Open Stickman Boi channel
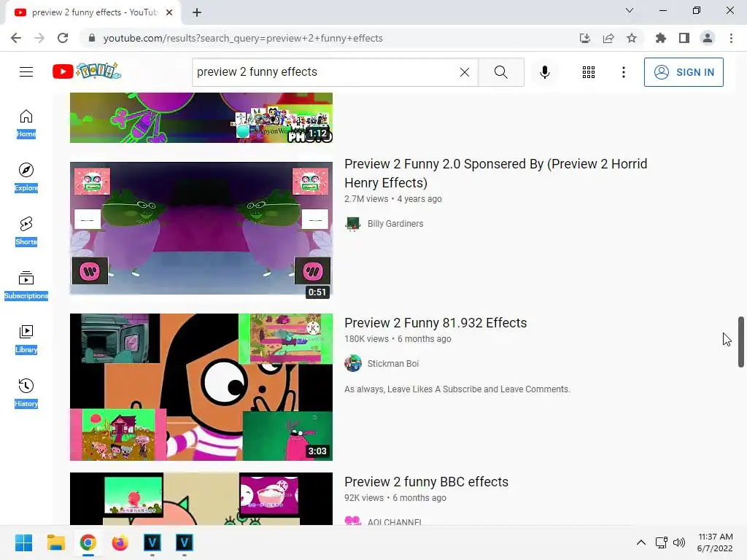Screen dimensions: 747x560 pyautogui.click(x=393, y=363)
